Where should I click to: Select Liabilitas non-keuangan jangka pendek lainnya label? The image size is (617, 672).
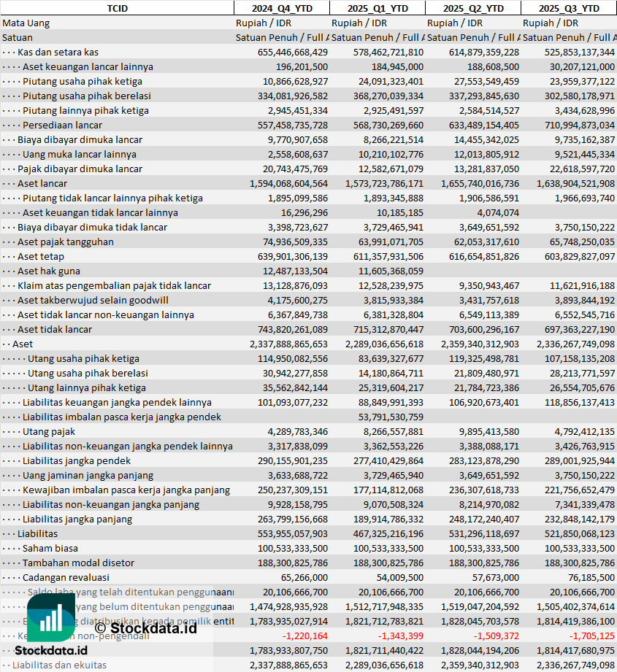pos(128,445)
